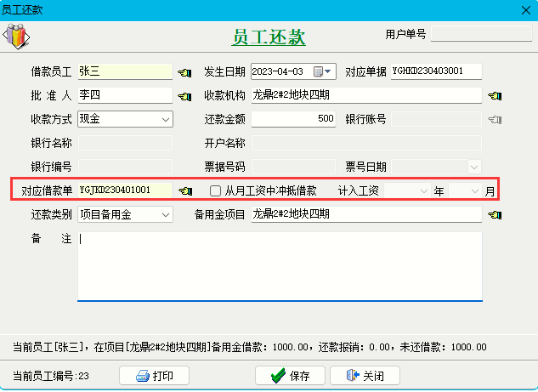The image size is (538, 392).
Task: Open the 计入工资 month dropdown
Action: pos(475,191)
